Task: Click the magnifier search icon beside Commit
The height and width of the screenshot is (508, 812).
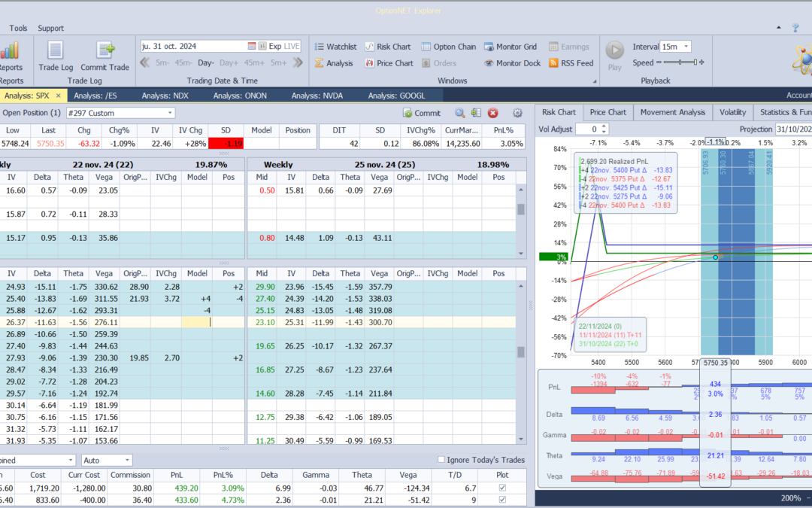Action: (x=459, y=113)
